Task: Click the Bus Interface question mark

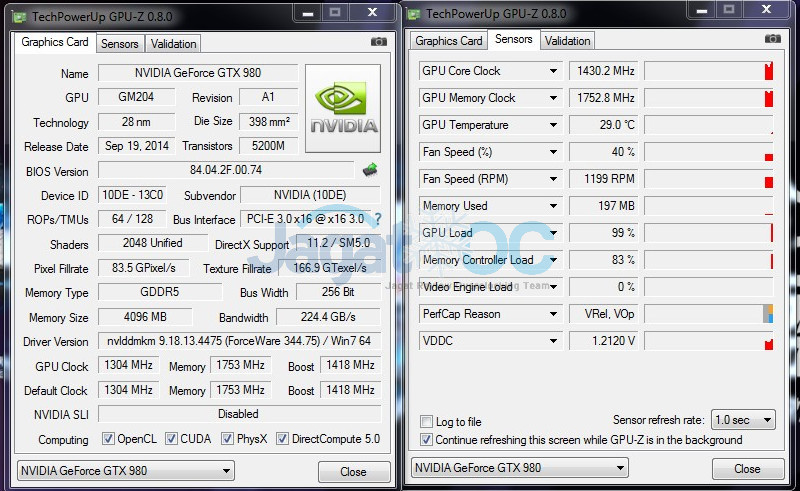Action: click(378, 219)
